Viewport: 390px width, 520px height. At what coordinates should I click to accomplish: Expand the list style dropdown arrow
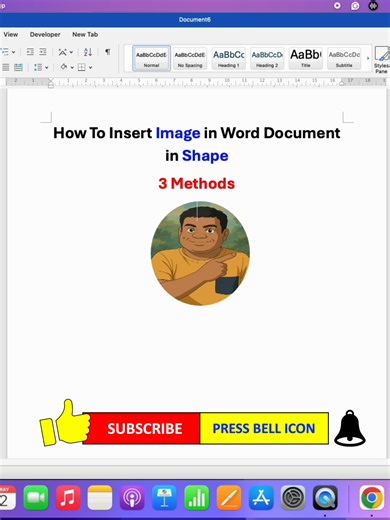(13, 52)
